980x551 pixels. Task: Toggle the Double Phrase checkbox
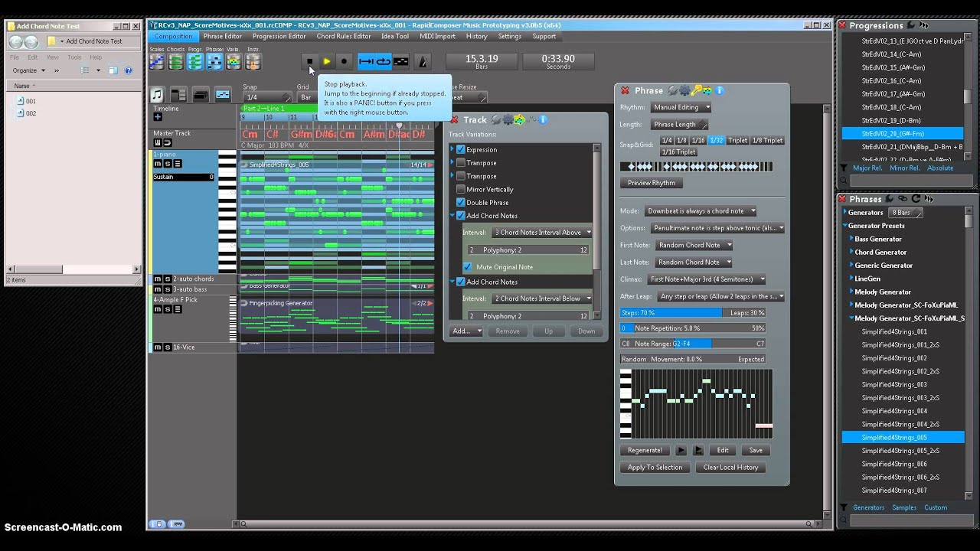point(461,203)
